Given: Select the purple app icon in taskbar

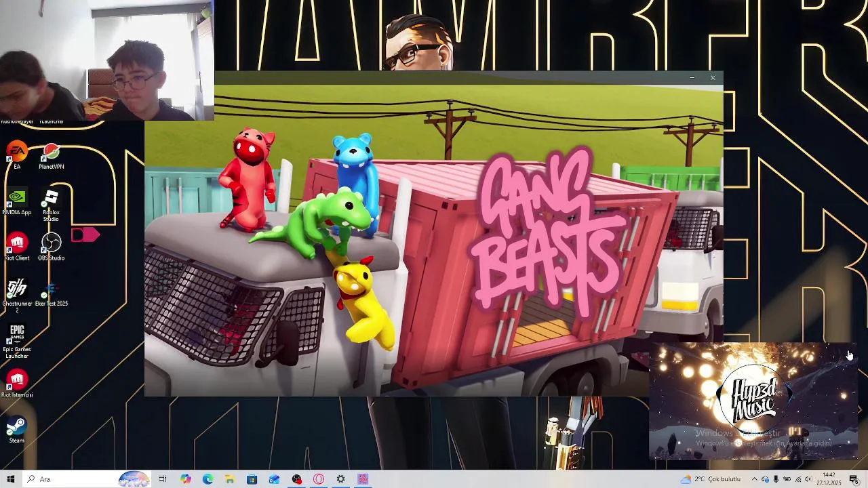Looking at the screenshot, I should click(x=363, y=479).
